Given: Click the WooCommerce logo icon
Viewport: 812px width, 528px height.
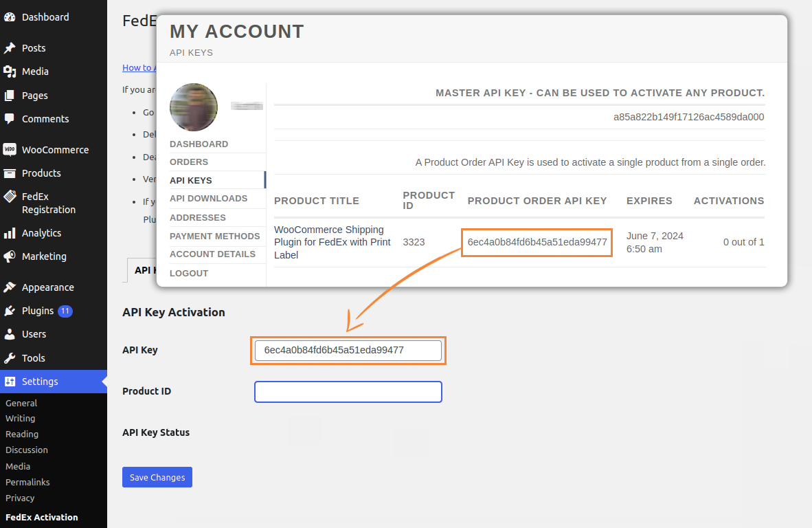Looking at the screenshot, I should (10, 149).
